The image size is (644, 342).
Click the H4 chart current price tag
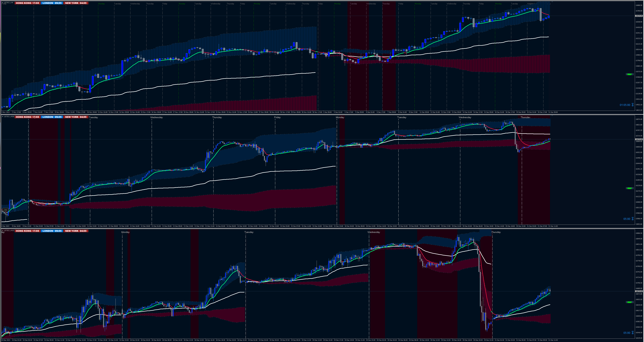click(639, 16)
